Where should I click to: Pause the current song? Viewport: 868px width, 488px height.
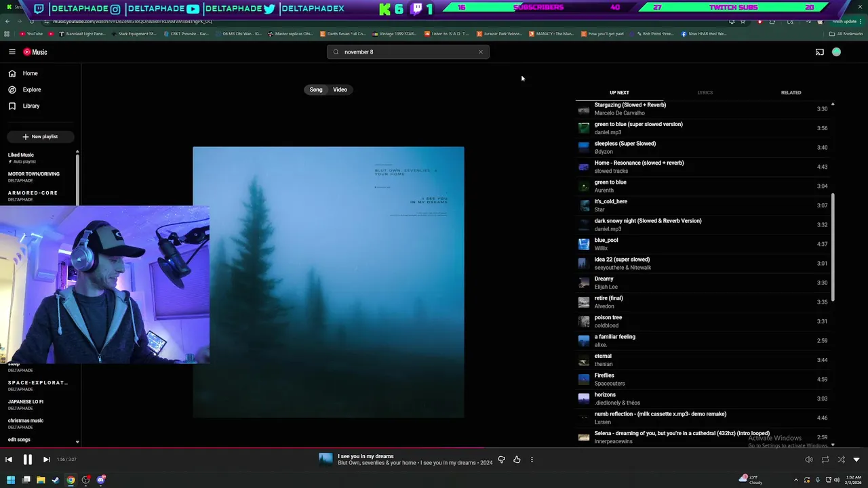(28, 460)
